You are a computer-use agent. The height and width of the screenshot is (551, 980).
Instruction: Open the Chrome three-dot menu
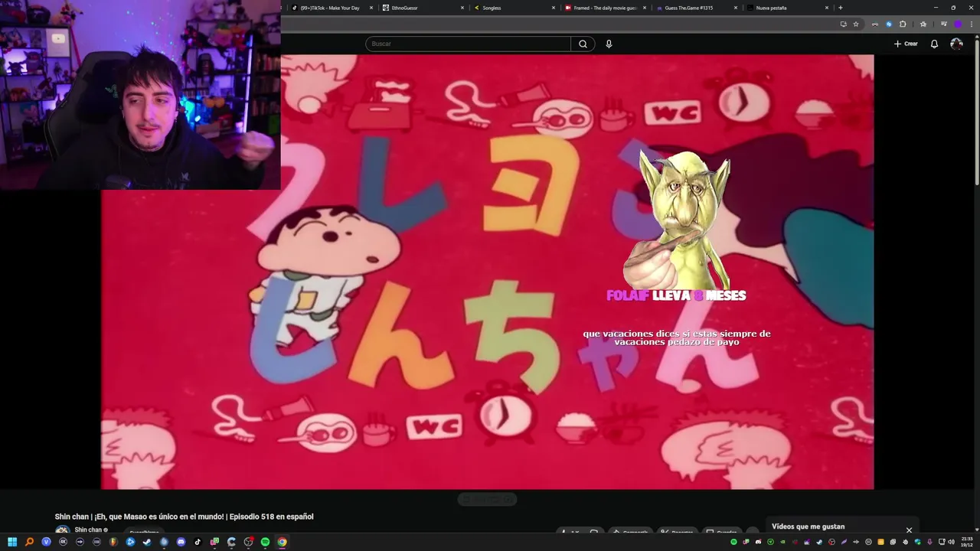[x=972, y=24]
